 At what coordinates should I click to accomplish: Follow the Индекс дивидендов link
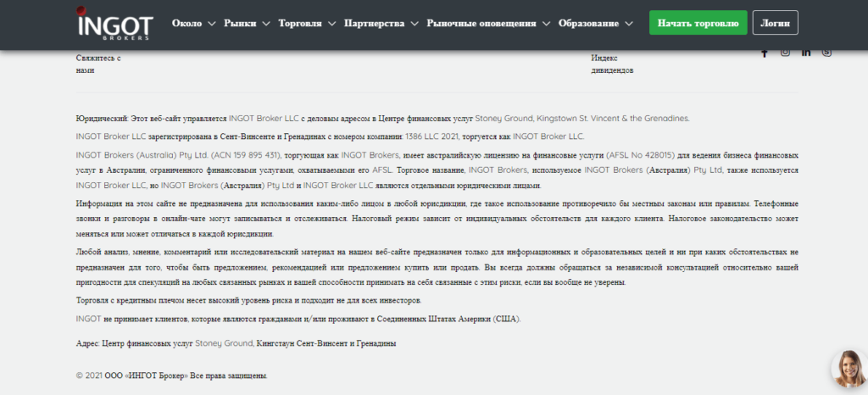(612, 64)
